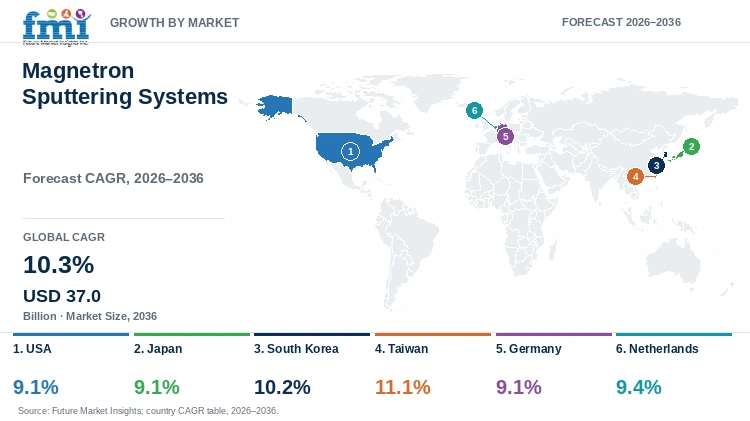The image size is (750, 421).
Task: Click green map marker 2 near Japan
Action: click(x=691, y=146)
